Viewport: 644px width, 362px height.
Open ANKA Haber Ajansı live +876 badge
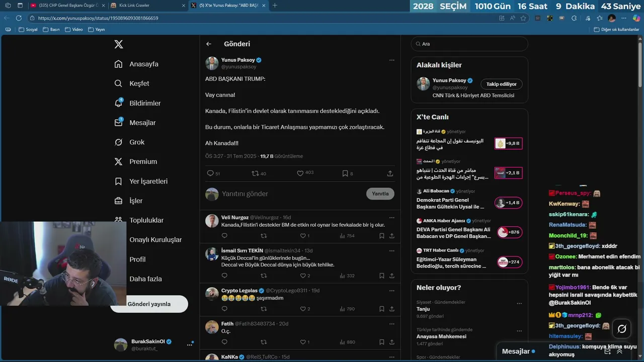pos(510,232)
